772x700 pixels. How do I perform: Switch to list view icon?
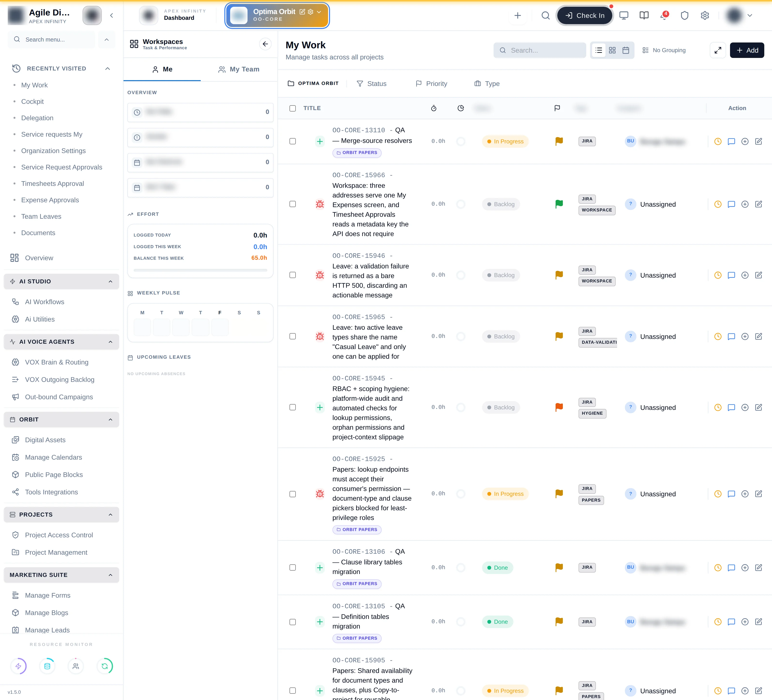pos(599,50)
